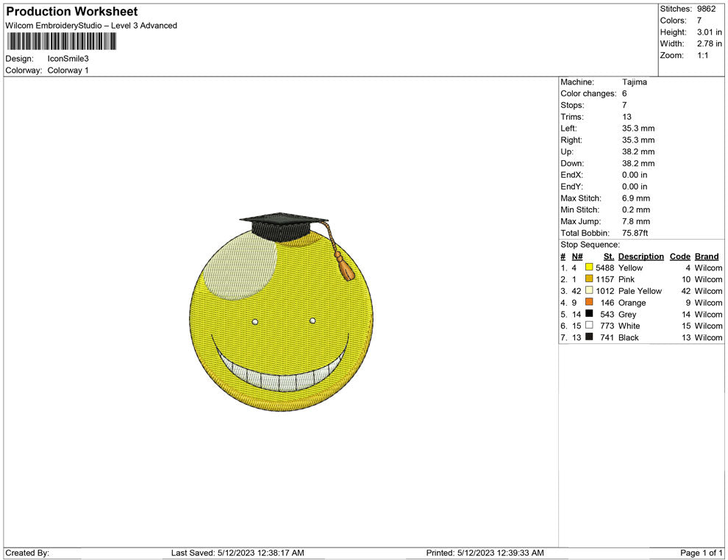
Task: Click the Stitches count 9862
Action: point(706,9)
